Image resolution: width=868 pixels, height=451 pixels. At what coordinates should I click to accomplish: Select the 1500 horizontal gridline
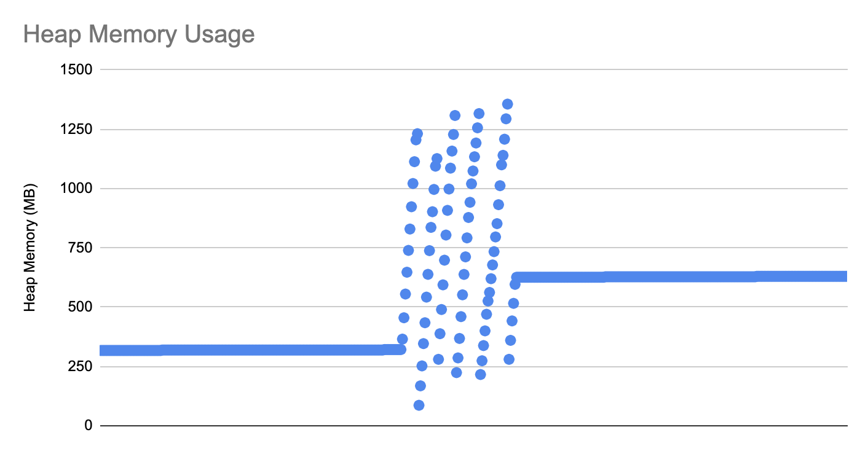(473, 70)
